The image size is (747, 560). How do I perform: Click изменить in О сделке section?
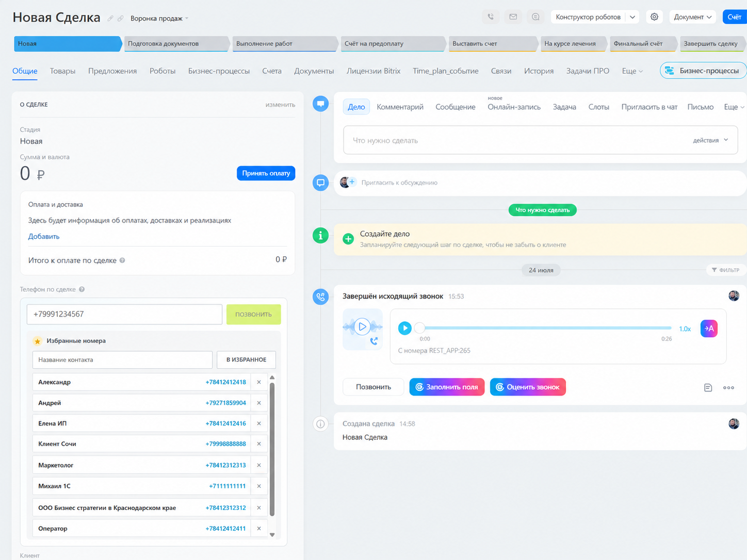(280, 105)
